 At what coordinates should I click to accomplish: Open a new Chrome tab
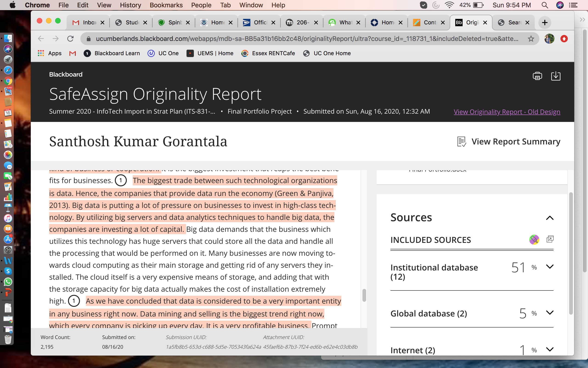[x=545, y=23]
